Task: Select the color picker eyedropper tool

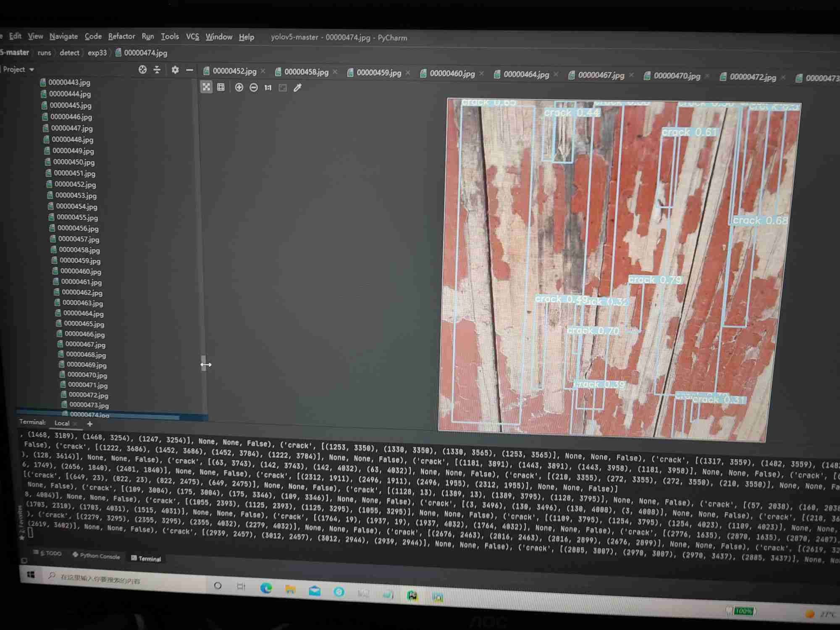Action: [297, 88]
